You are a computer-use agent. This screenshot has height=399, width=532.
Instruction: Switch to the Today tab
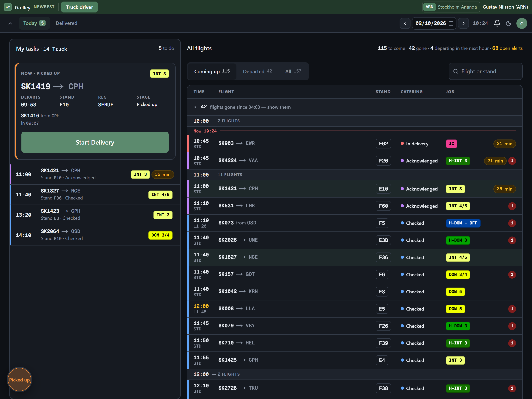click(34, 23)
